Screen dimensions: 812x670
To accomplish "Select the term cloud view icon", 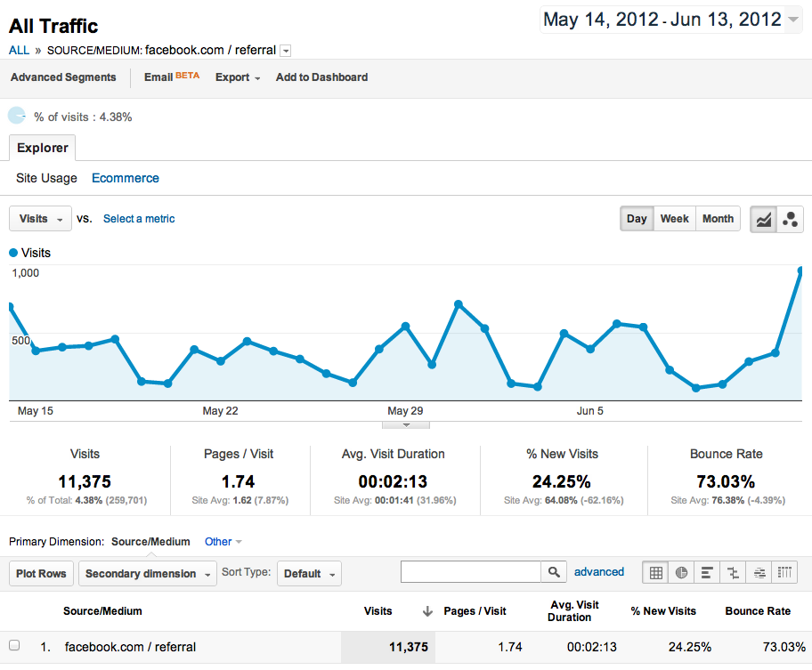I will click(x=759, y=573).
